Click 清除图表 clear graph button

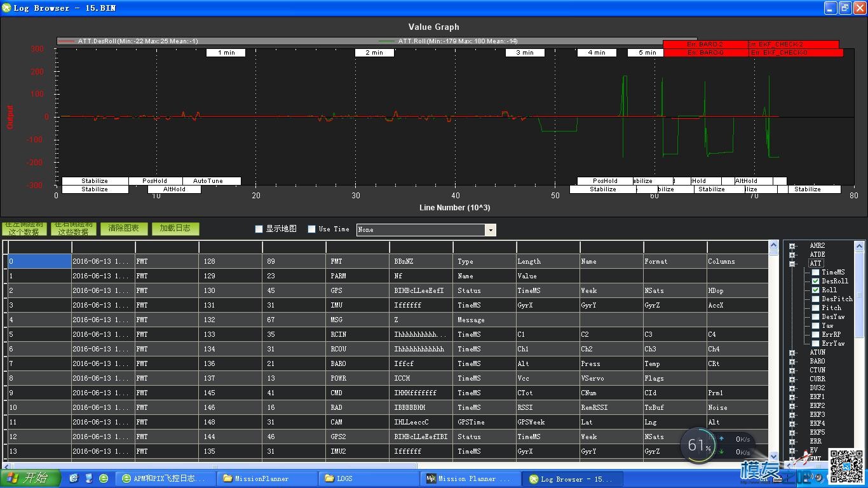click(123, 229)
